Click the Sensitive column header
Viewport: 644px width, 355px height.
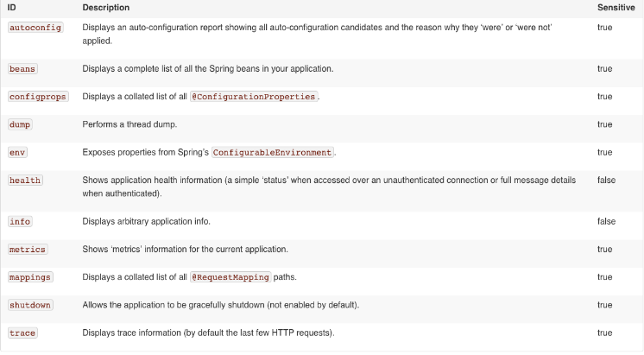(616, 8)
